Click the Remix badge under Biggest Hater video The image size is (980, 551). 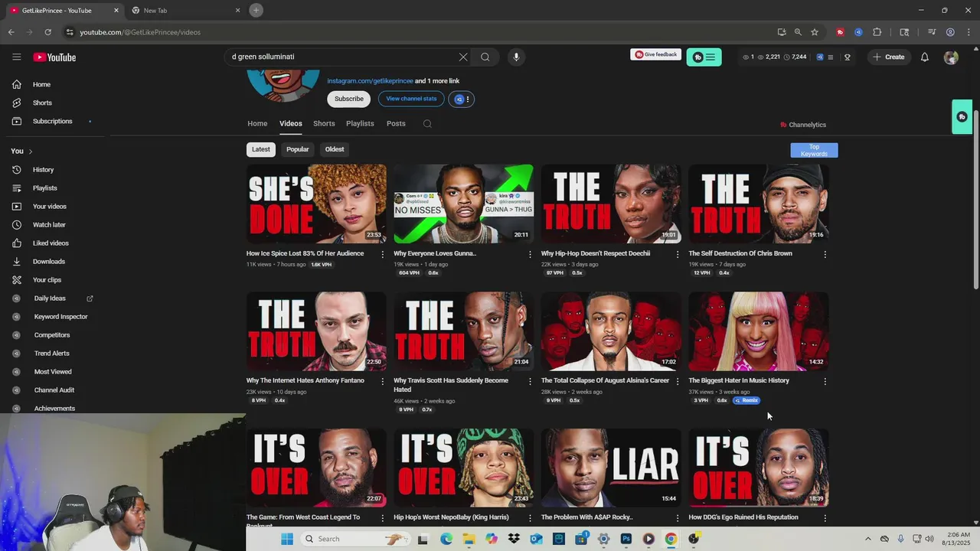pos(746,400)
